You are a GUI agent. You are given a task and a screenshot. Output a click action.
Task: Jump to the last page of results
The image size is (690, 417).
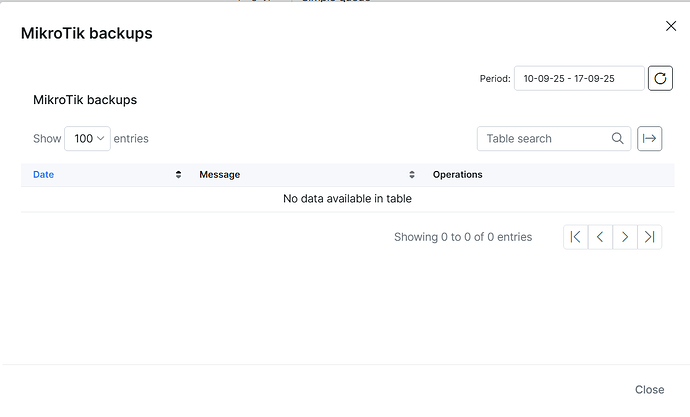coord(650,237)
